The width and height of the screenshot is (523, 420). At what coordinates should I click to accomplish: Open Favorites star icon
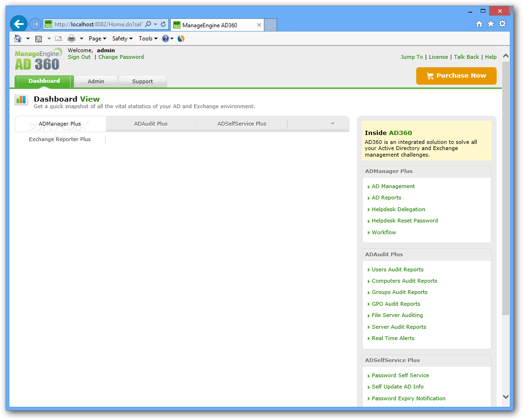tap(491, 24)
